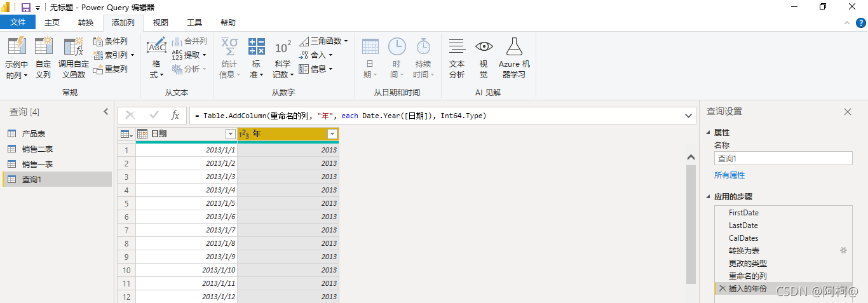Select the 查询1 query

point(57,179)
